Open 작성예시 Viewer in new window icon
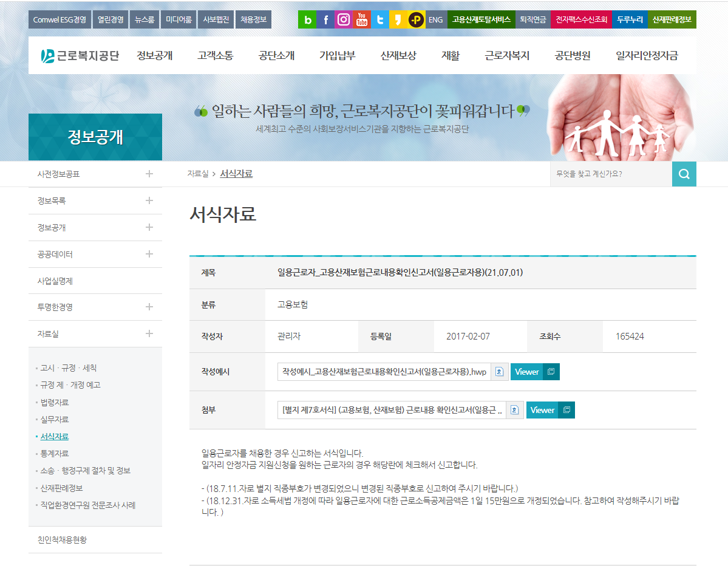Viewport: 728px width, 574px height. click(551, 372)
